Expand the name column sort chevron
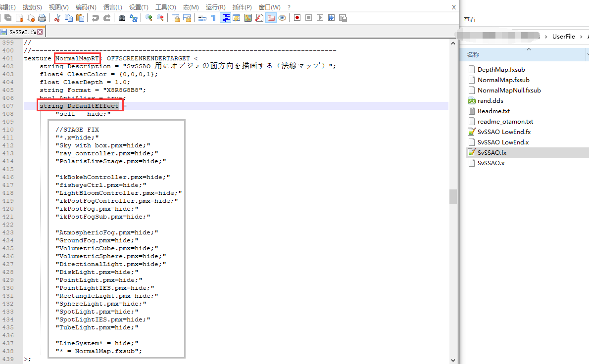589x364 pixels. [x=529, y=49]
